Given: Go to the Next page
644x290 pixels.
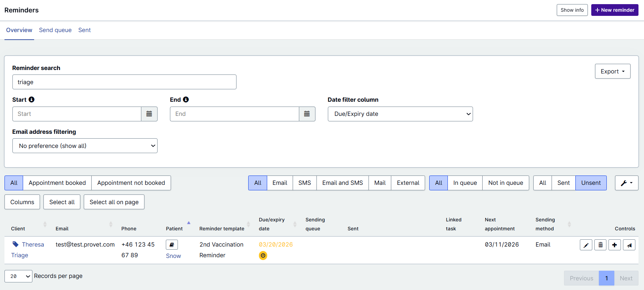Looking at the screenshot, I should tap(626, 278).
